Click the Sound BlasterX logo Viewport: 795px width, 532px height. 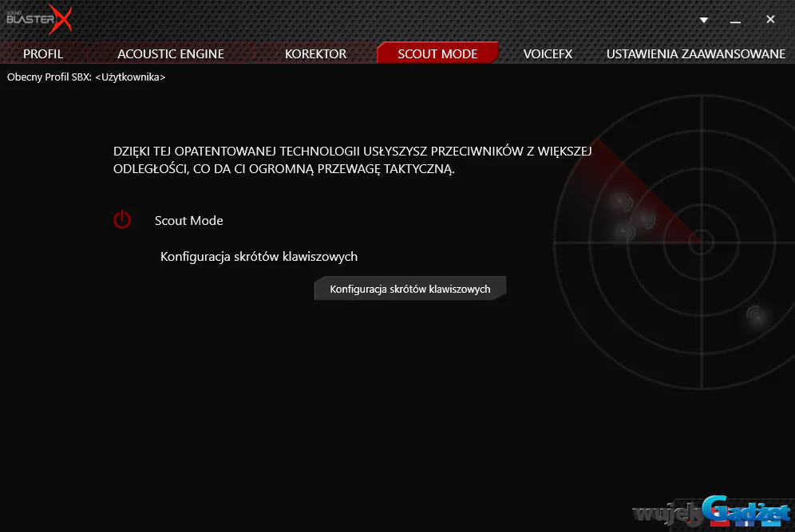click(39, 19)
